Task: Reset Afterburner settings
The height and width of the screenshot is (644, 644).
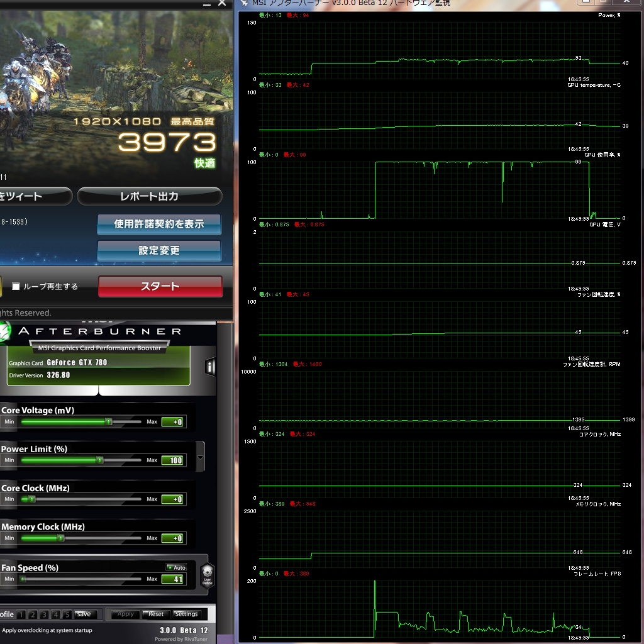Action: pos(156,614)
